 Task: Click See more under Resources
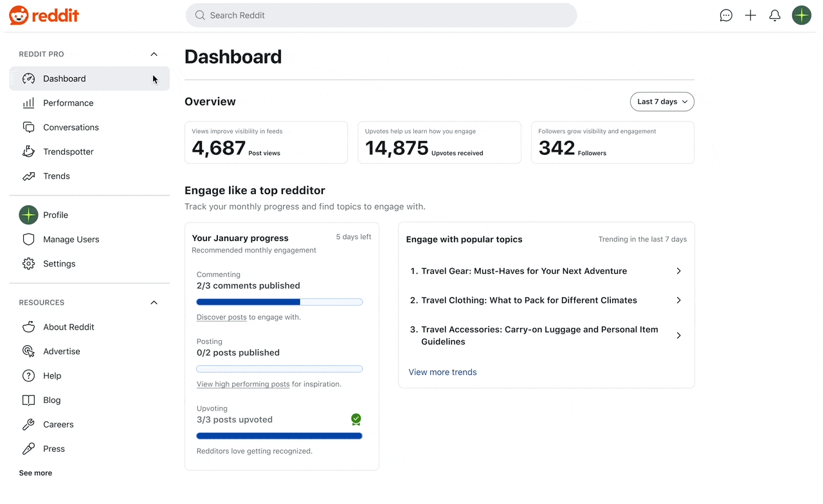click(35, 473)
